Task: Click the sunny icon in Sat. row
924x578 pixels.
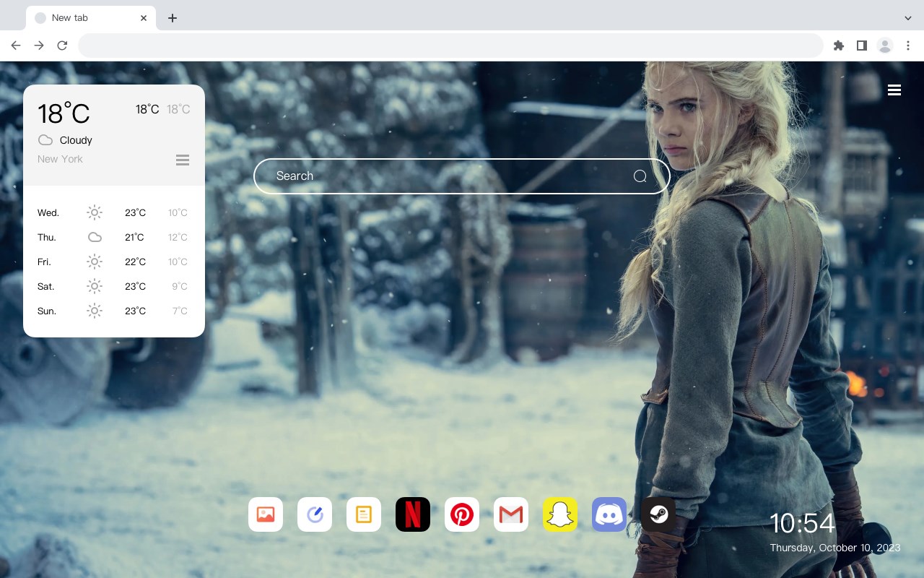Action: (x=95, y=286)
